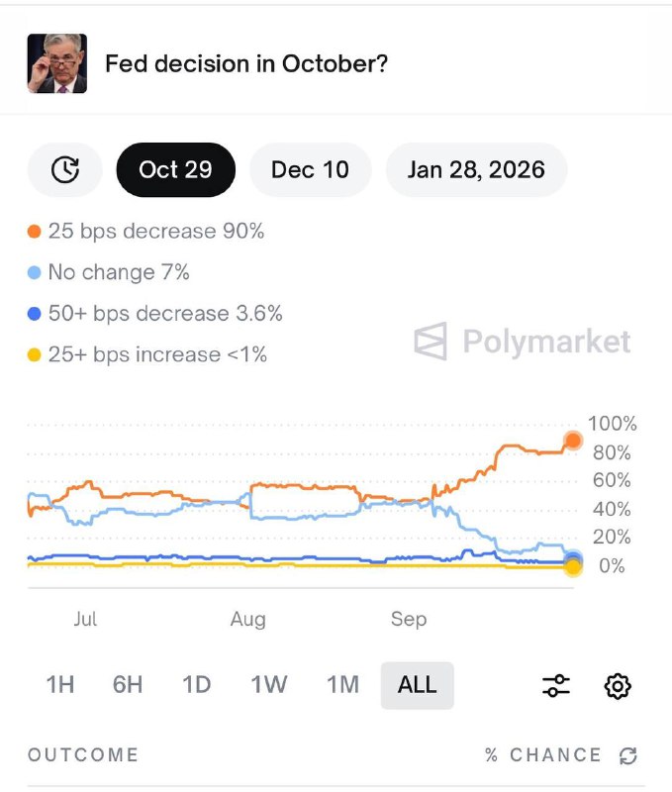The width and height of the screenshot is (672, 792).
Task: Switch chart range to ALL
Action: (x=417, y=684)
